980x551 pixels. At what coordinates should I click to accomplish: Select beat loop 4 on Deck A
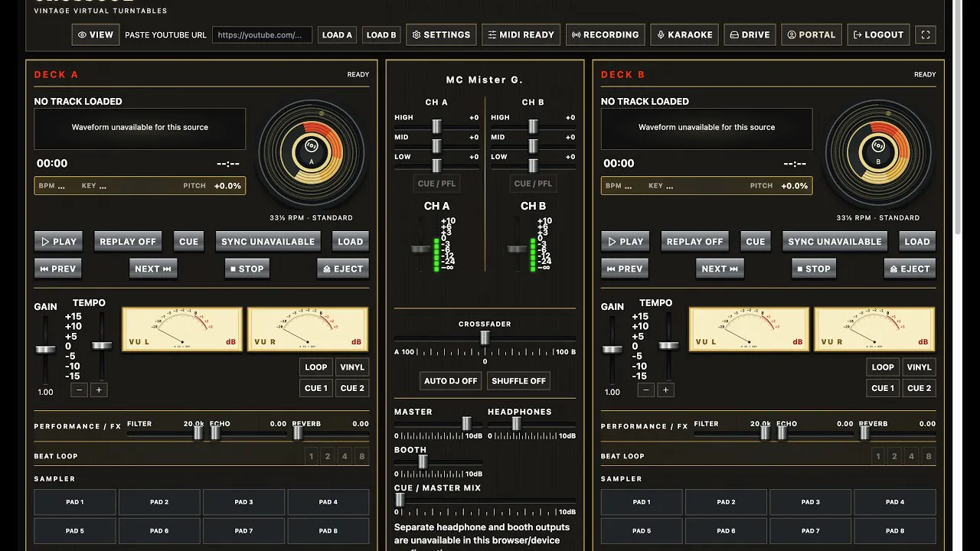345,456
